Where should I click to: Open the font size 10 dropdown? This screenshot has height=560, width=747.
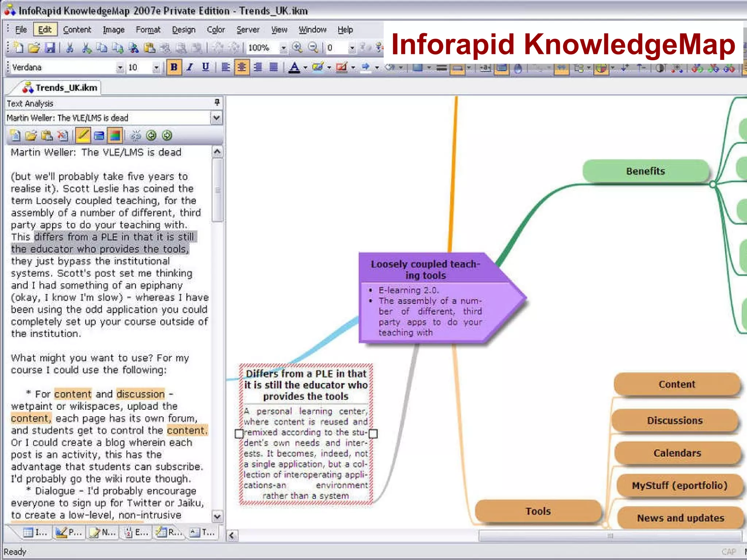[x=156, y=68]
